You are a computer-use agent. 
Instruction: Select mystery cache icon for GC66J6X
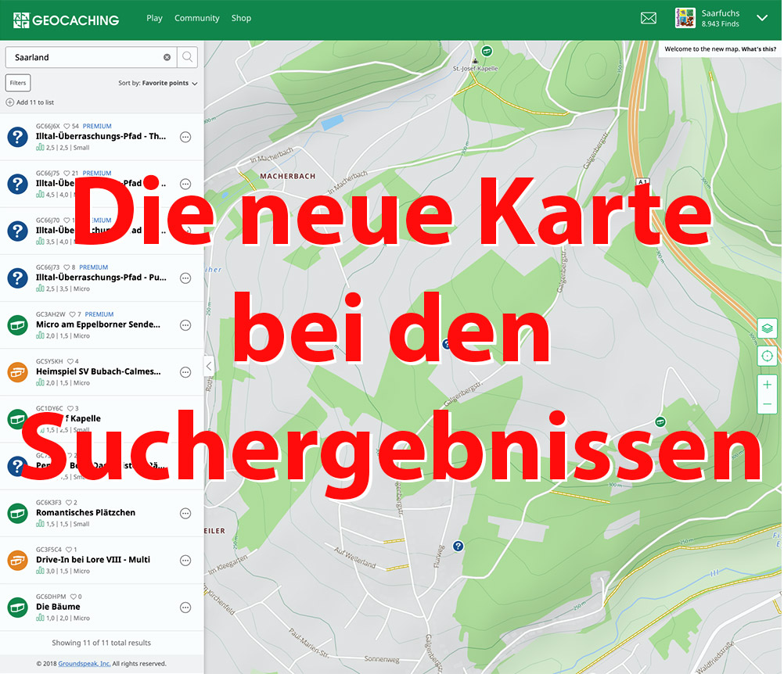pyautogui.click(x=17, y=137)
